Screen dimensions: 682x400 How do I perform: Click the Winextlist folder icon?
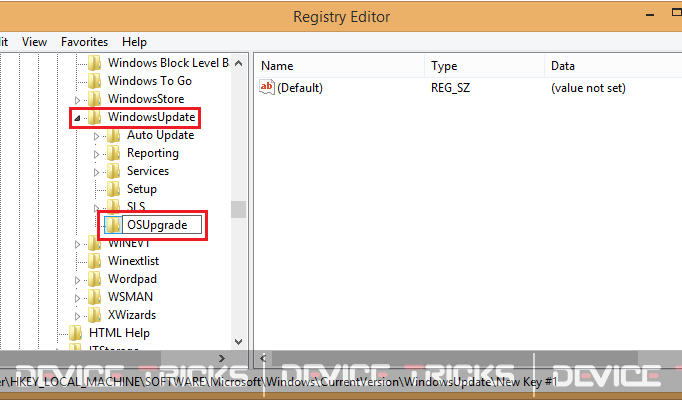coord(94,261)
